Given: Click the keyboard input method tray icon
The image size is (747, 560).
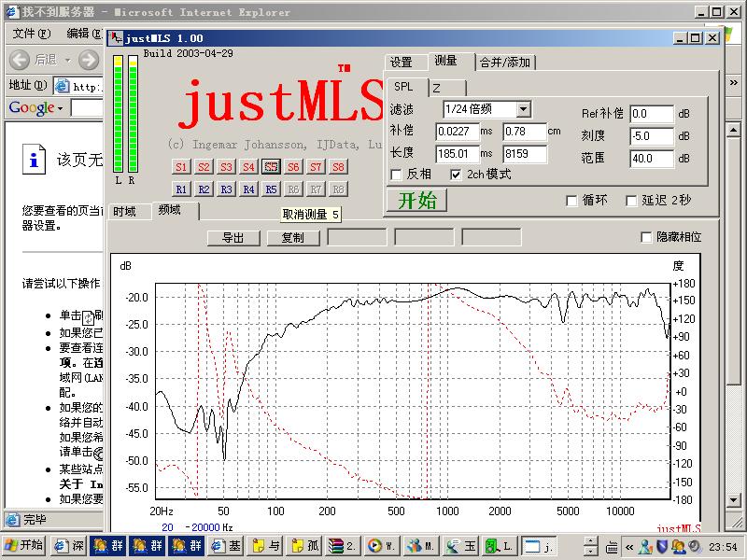Looking at the screenshot, I should (x=612, y=547).
